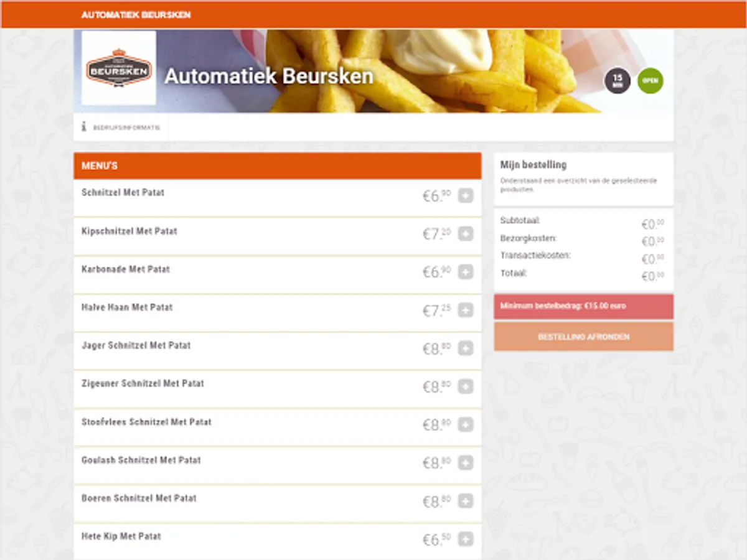The height and width of the screenshot is (560, 747).
Task: Click the green OPEN status badge
Action: 651,81
